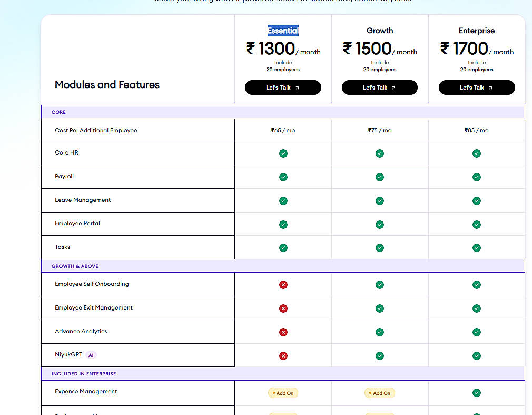Click the ₹85 / mo cell
Screen dimensions: 532x415
(477, 130)
